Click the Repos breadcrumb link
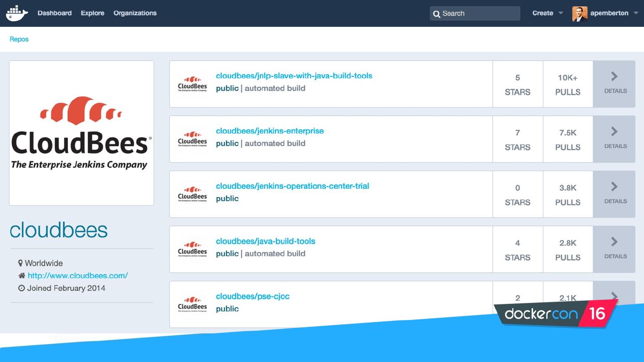This screenshot has width=644, height=362. (x=19, y=39)
